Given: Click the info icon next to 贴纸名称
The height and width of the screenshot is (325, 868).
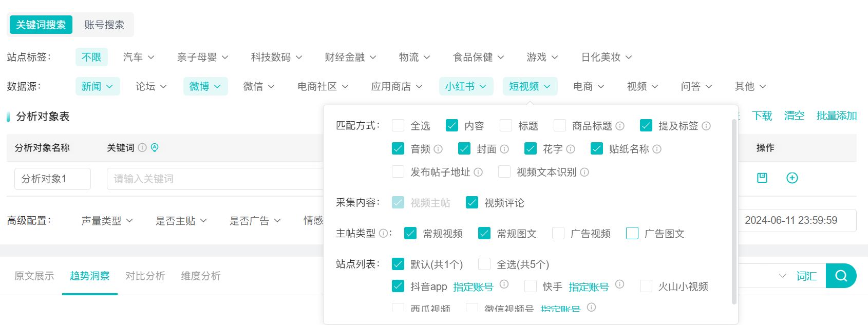Looking at the screenshot, I should [x=657, y=149].
